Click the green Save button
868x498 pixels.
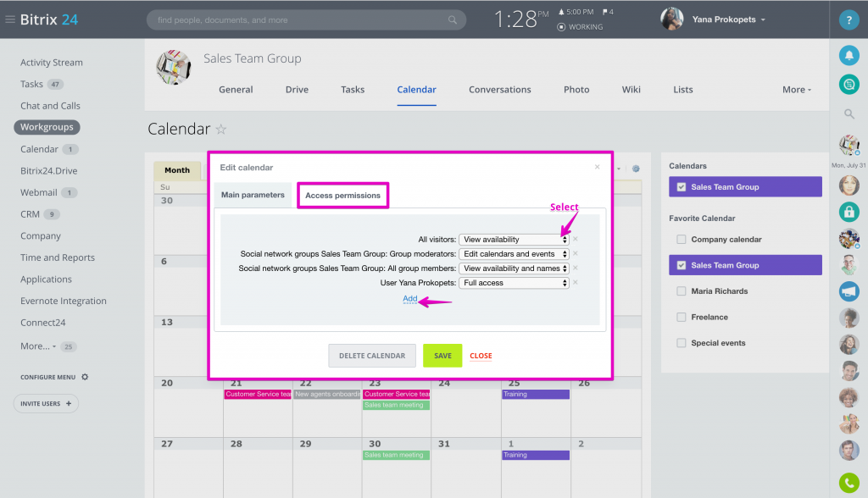point(442,356)
